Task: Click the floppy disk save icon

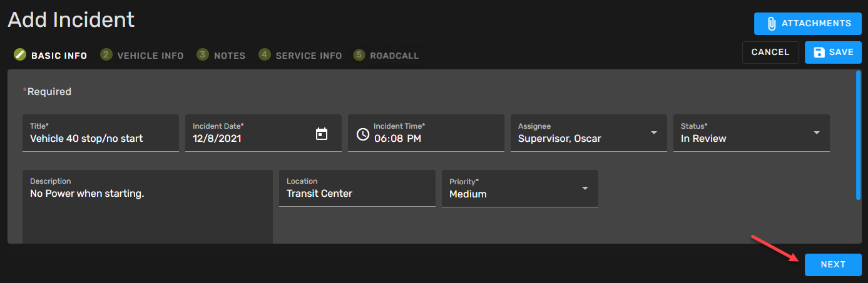Action: 819,52
